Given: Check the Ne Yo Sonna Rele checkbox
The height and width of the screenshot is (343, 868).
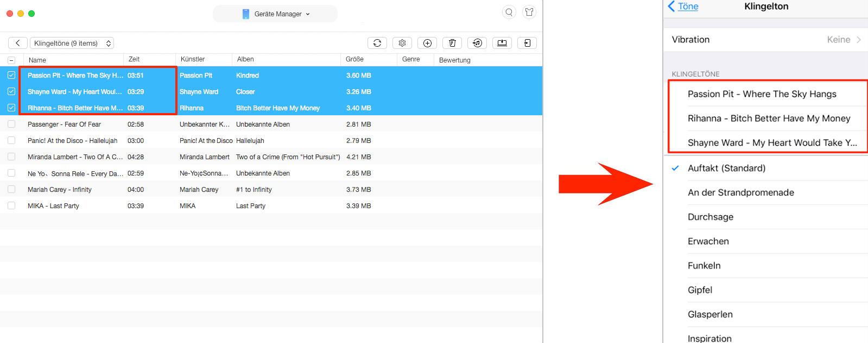Looking at the screenshot, I should click(x=11, y=173).
